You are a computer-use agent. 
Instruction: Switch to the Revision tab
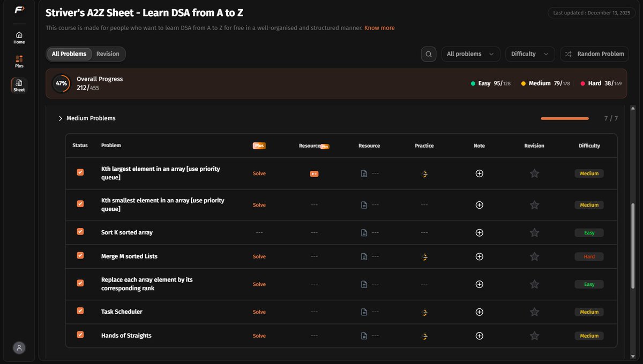[108, 54]
